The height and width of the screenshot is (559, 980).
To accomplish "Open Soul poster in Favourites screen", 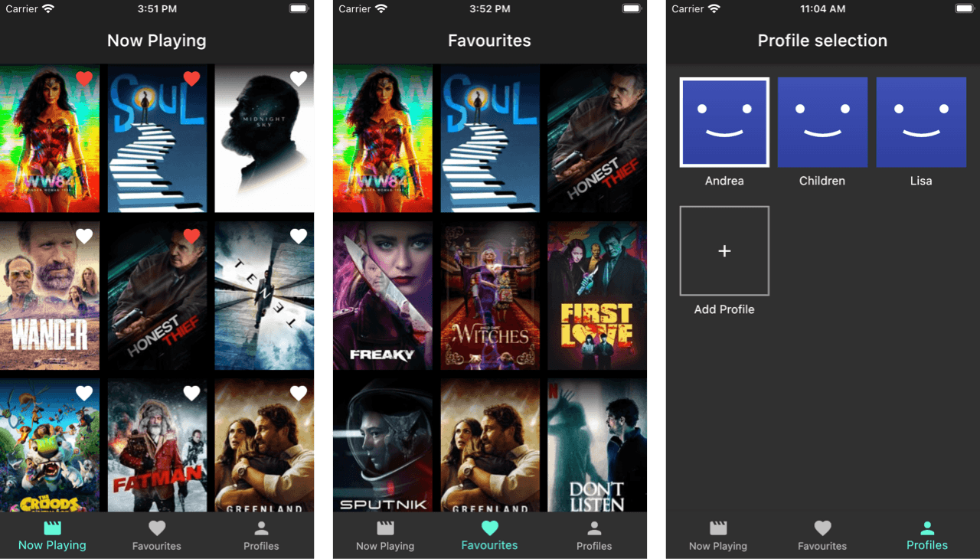I will (x=490, y=139).
